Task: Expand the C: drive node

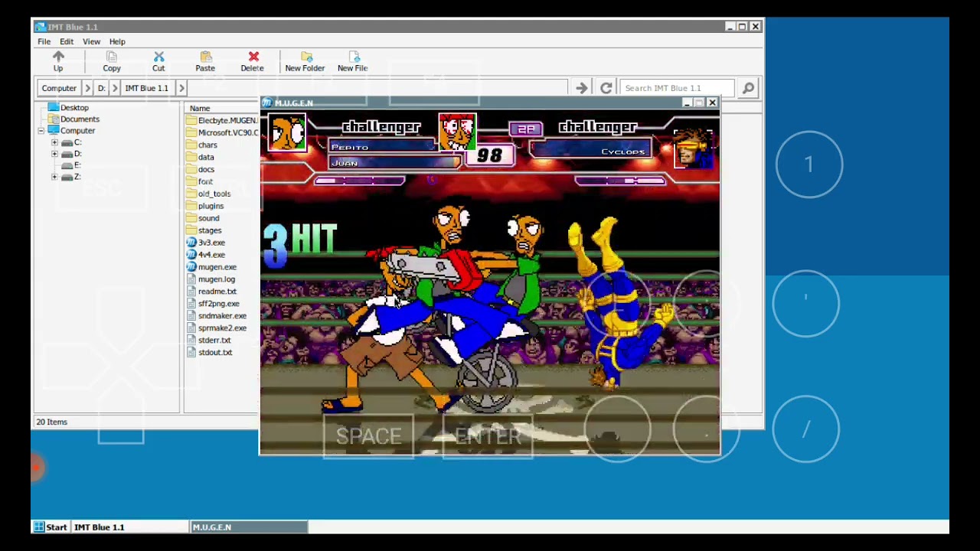Action: point(54,142)
